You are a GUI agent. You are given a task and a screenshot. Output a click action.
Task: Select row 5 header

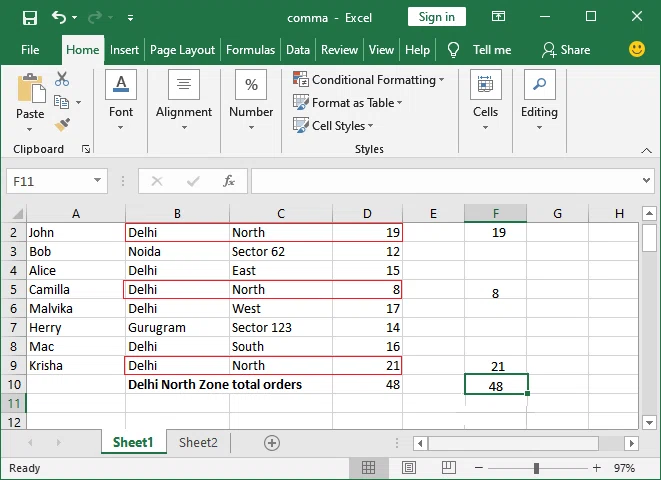[13, 290]
